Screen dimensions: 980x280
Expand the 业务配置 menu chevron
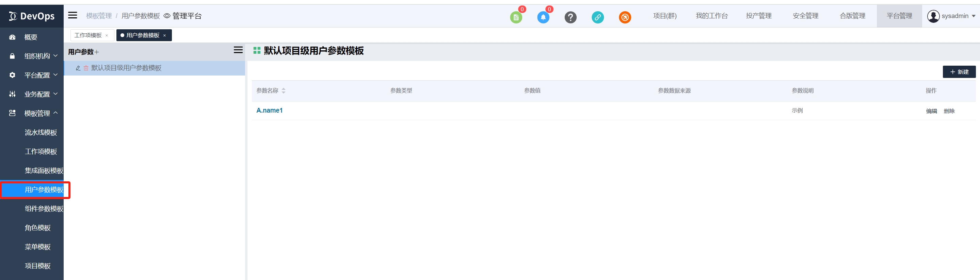click(x=55, y=94)
